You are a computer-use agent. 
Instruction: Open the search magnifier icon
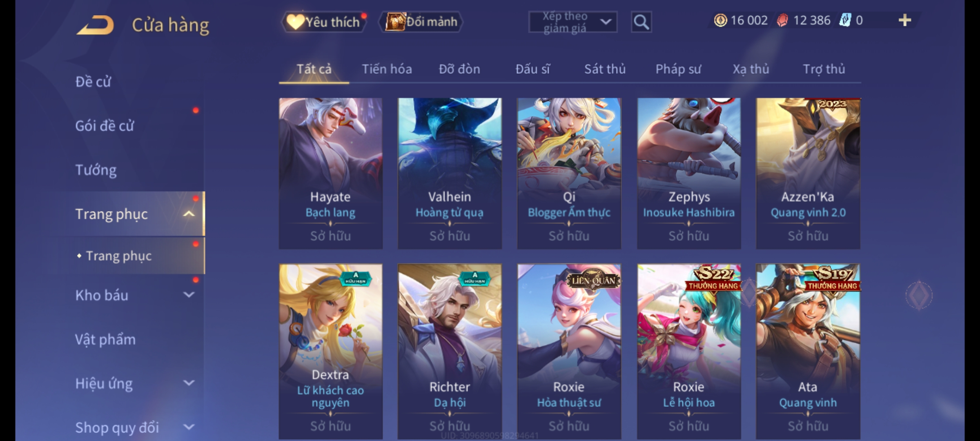(641, 22)
